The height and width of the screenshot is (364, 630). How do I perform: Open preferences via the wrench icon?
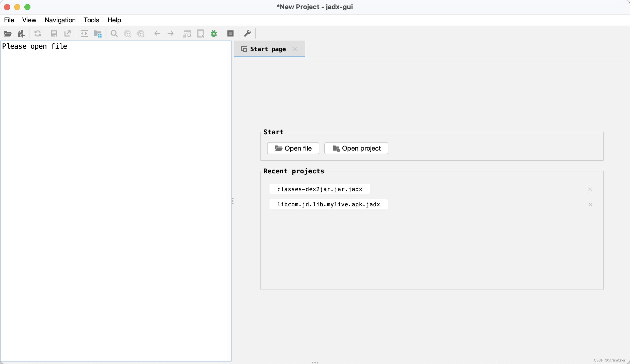click(x=247, y=33)
